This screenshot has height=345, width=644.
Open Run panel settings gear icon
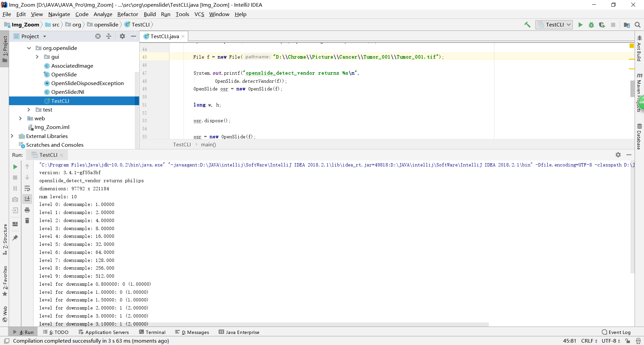click(618, 155)
